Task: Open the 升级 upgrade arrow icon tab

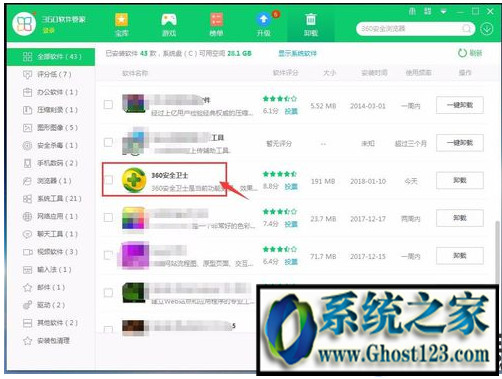Action: click(264, 24)
